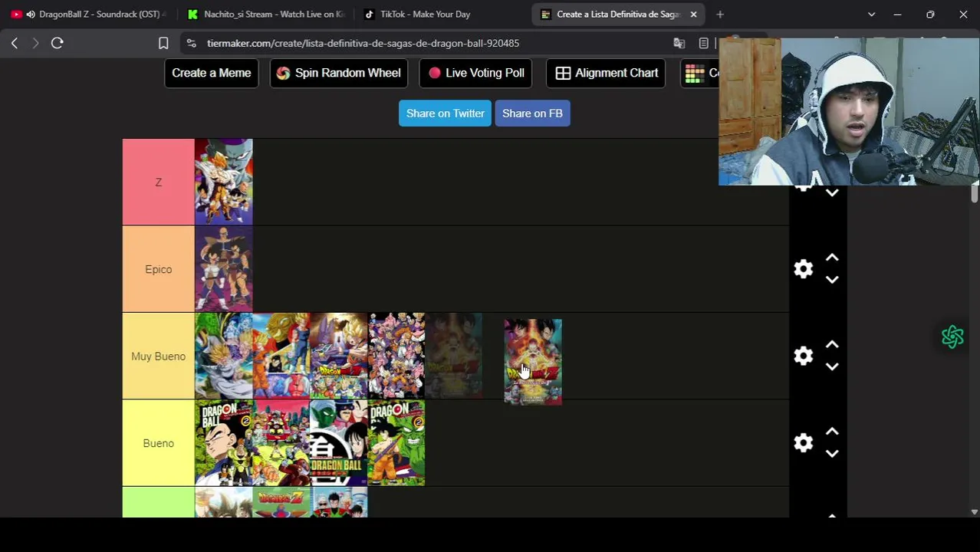
Task: Open settings gear for Muy Bueno tier
Action: pyautogui.click(x=803, y=356)
